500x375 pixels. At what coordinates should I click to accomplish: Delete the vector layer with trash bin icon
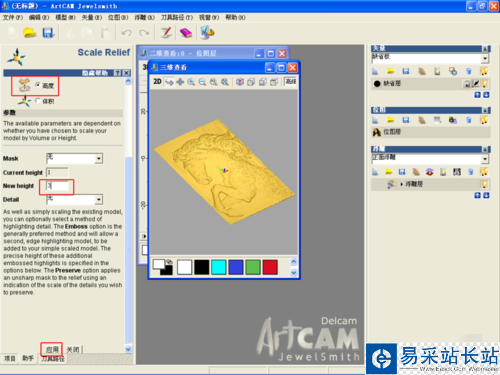click(x=469, y=71)
